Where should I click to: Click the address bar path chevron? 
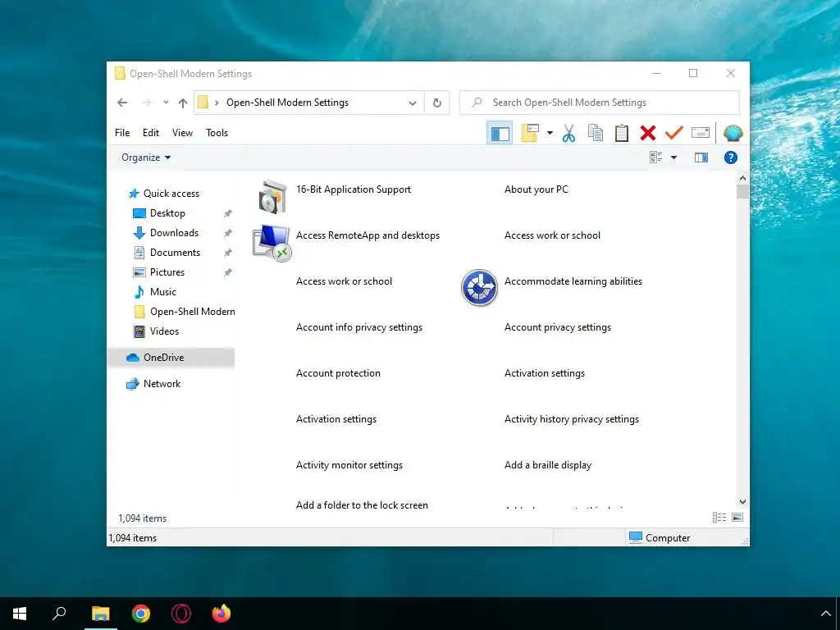tap(217, 103)
